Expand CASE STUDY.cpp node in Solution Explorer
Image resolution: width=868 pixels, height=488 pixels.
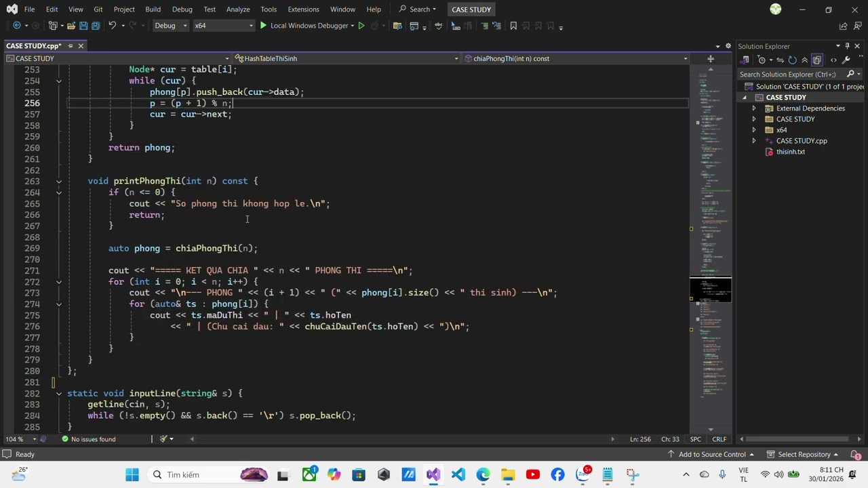point(754,141)
